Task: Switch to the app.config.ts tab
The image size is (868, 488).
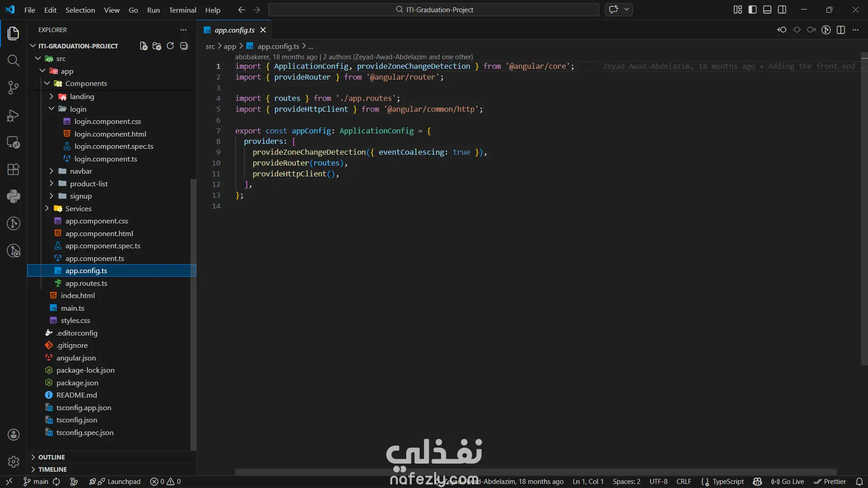Action: click(234, 30)
